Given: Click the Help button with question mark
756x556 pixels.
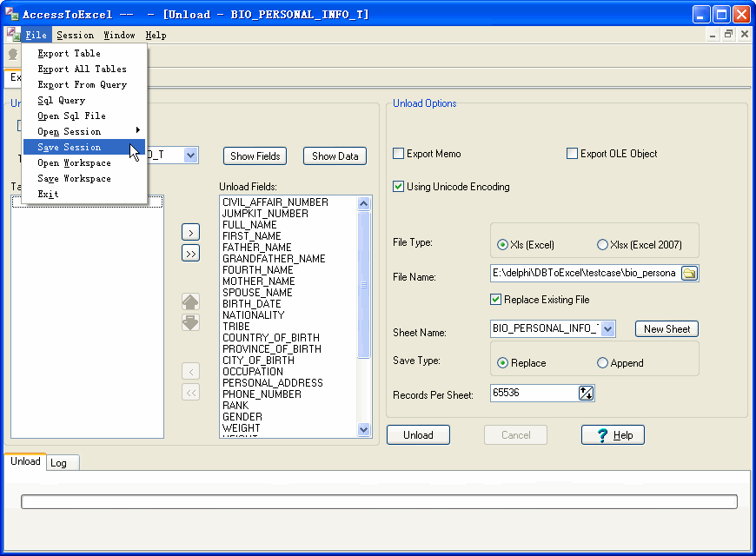Looking at the screenshot, I should (613, 435).
